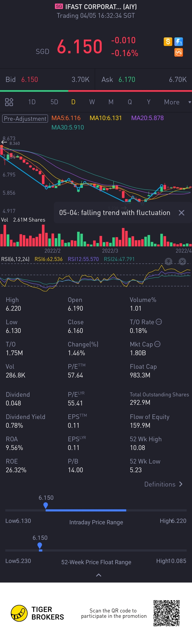Click the Intraday Price Range marker

click(x=46, y=506)
